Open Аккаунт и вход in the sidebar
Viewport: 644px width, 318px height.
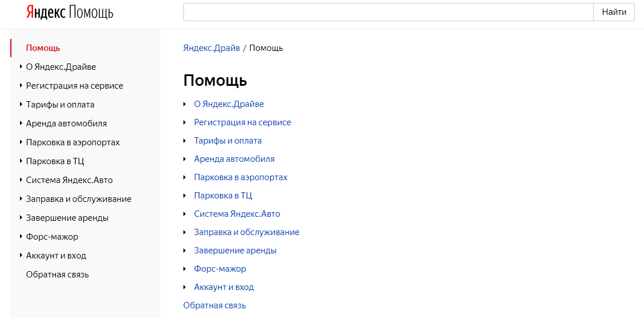point(56,256)
